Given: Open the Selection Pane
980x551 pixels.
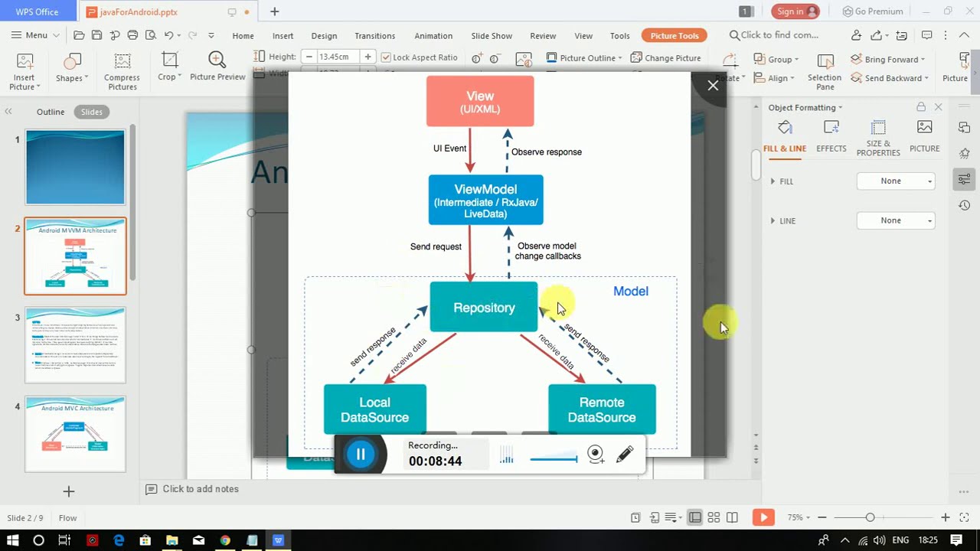Looking at the screenshot, I should [825, 71].
